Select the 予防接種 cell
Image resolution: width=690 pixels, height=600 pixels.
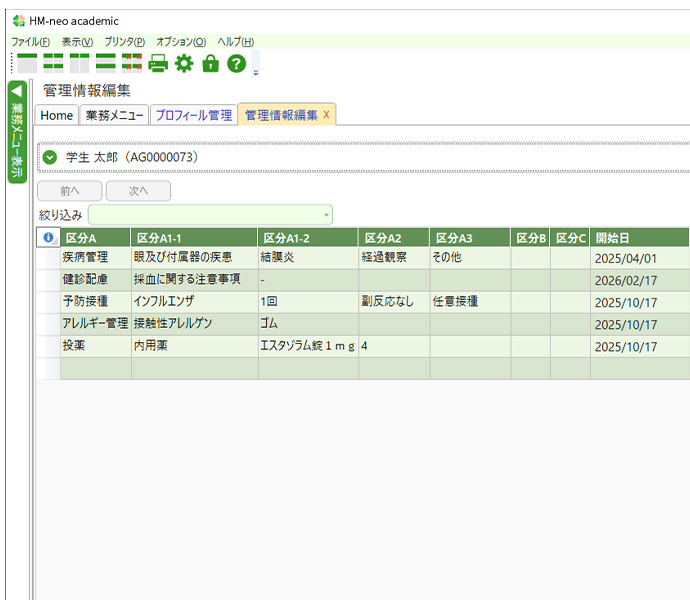tap(95, 302)
